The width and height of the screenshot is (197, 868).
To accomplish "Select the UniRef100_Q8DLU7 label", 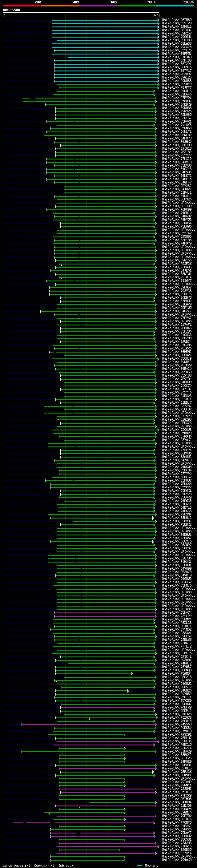I will point(177,738).
